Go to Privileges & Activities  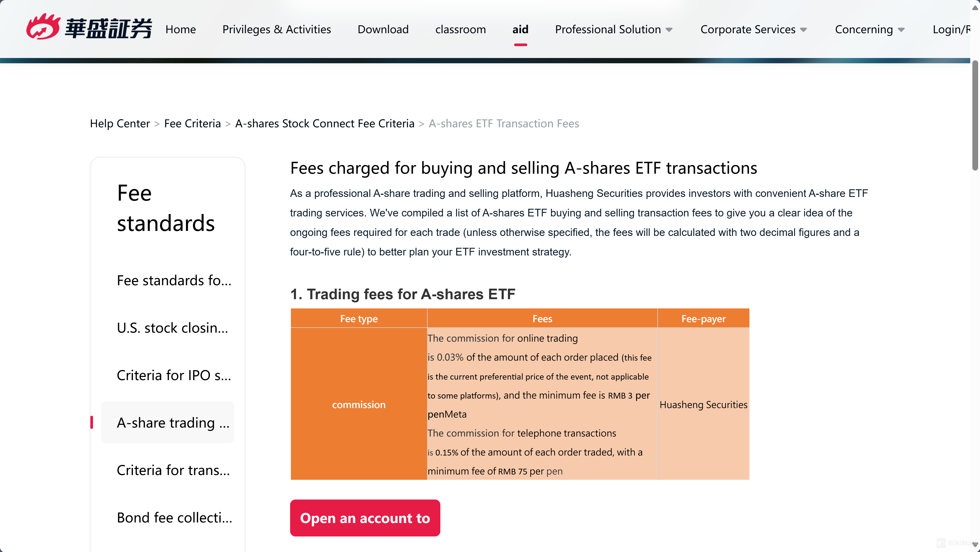(x=277, y=29)
